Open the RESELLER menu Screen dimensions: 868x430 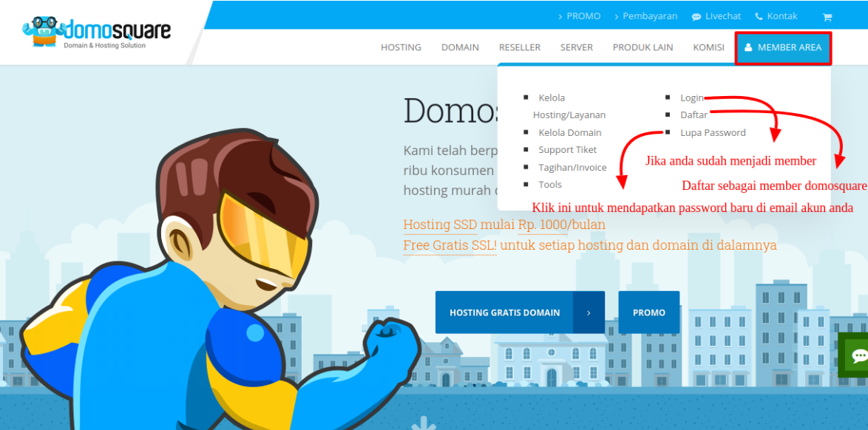pyautogui.click(x=519, y=47)
